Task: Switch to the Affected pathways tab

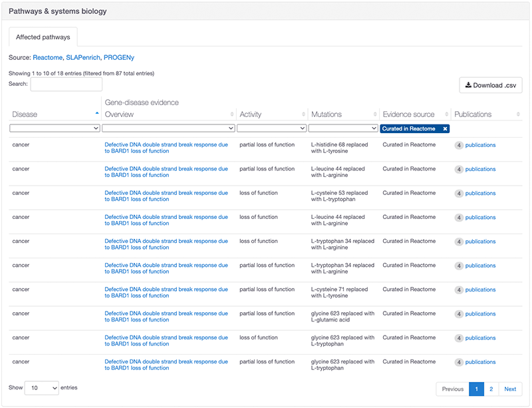Action: point(43,37)
